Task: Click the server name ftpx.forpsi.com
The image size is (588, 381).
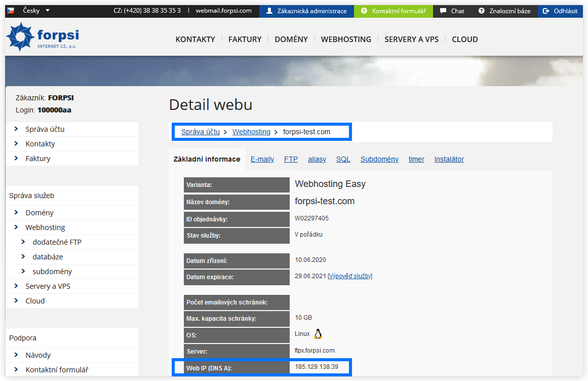Action: pyautogui.click(x=315, y=351)
